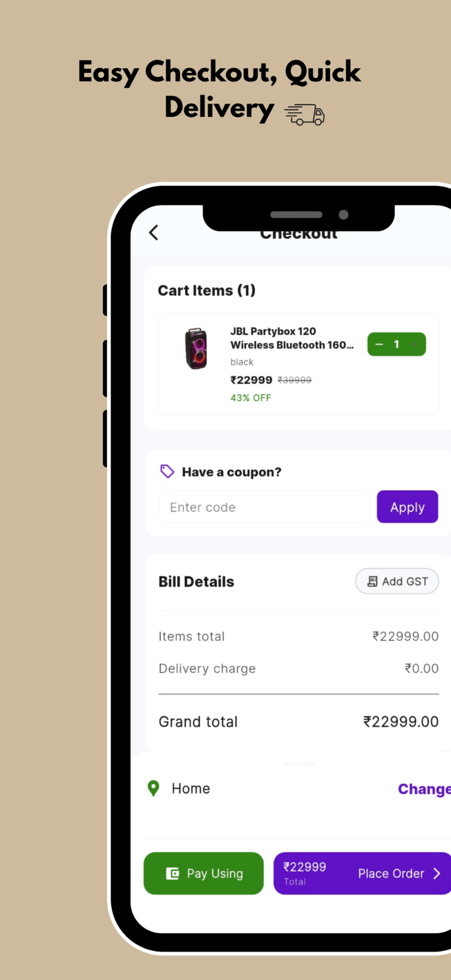
Task: Tap the back arrow on Checkout screen
Action: click(153, 232)
